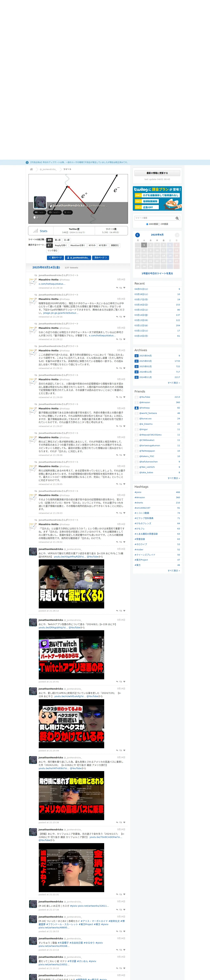This screenshot has width=210, height=980.
Task: Select day 1 in April calendar
Action: coord(144,245)
